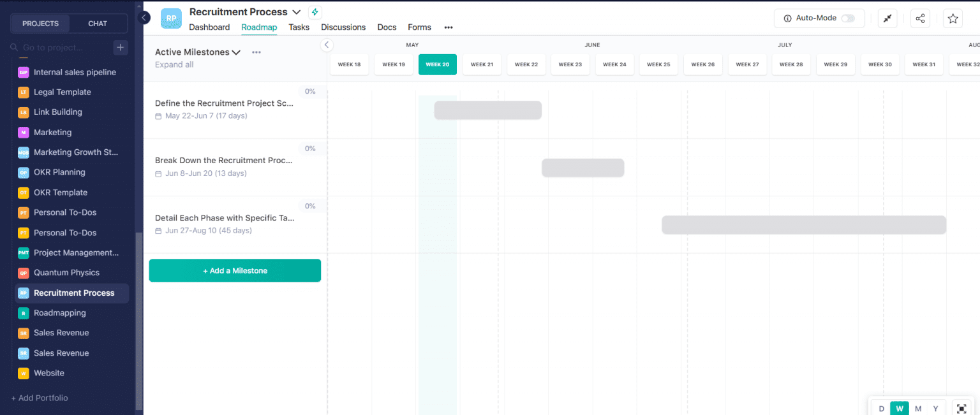Switch to the Tasks tab
The height and width of the screenshot is (415, 980).
pyautogui.click(x=299, y=27)
